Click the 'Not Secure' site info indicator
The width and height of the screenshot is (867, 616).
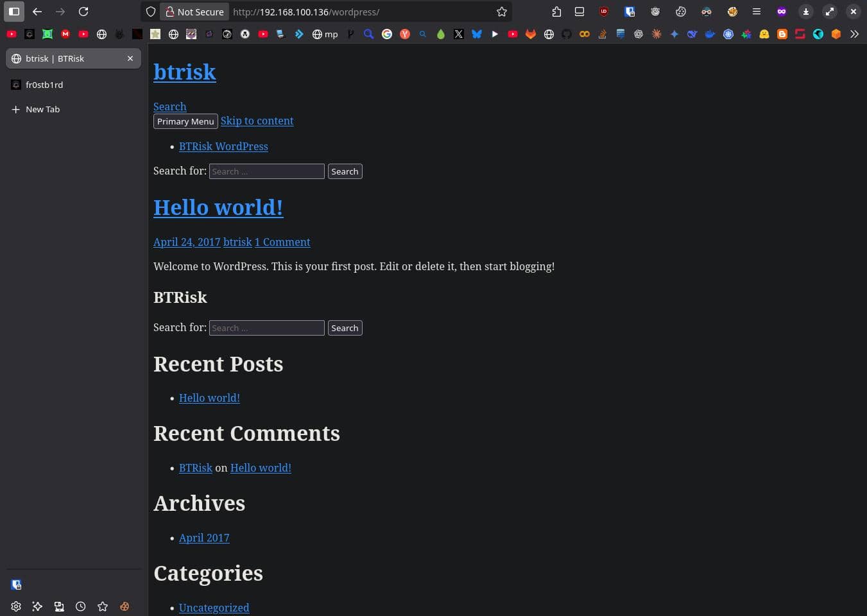[x=194, y=12]
